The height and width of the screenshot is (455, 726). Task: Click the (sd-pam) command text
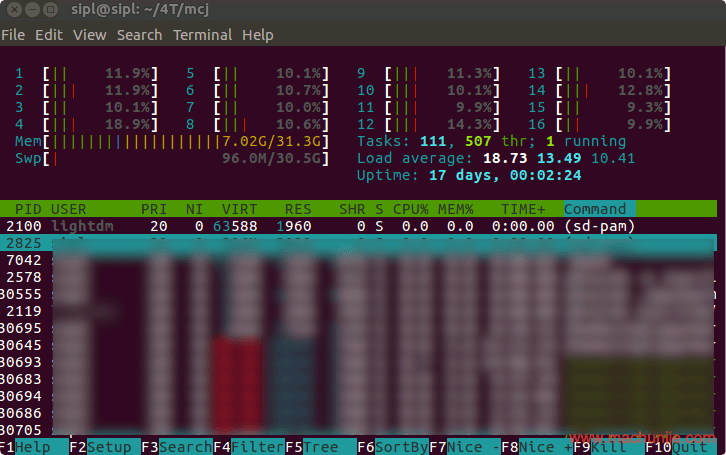pos(600,226)
